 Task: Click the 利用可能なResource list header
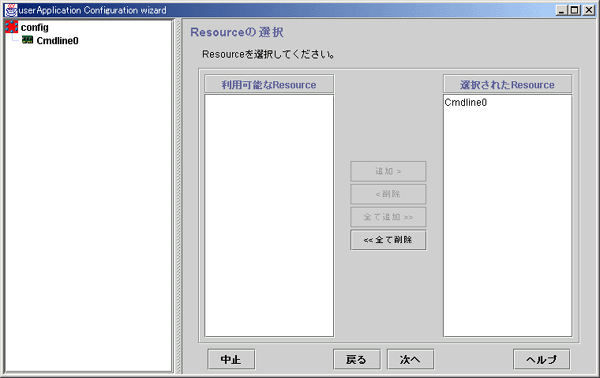click(x=269, y=84)
